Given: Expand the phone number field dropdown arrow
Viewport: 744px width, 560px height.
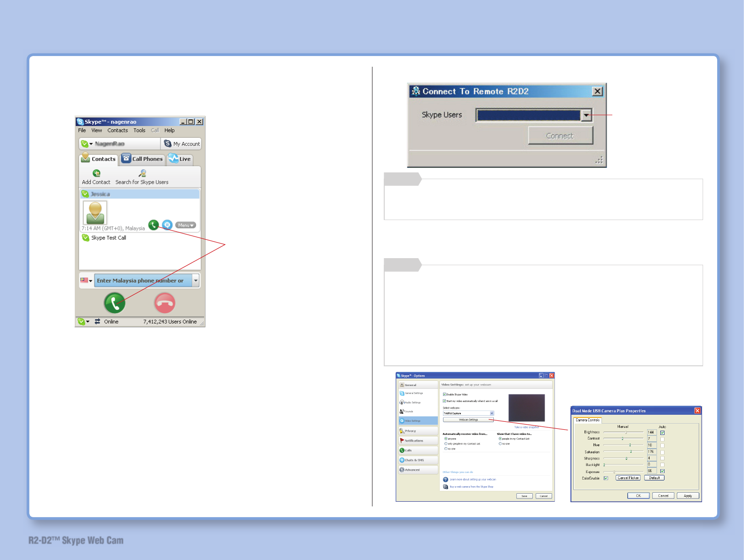Looking at the screenshot, I should click(x=196, y=281).
